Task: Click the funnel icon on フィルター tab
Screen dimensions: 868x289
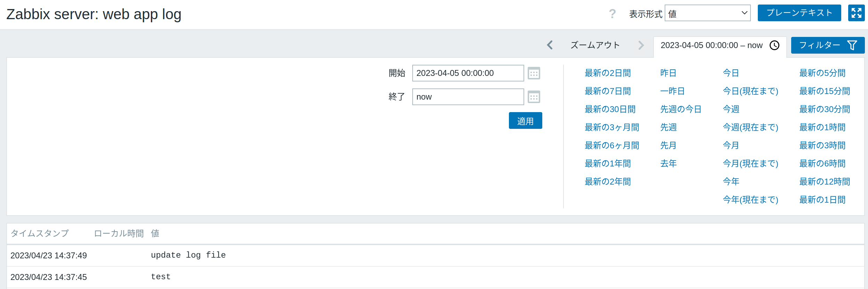Action: 852,45
